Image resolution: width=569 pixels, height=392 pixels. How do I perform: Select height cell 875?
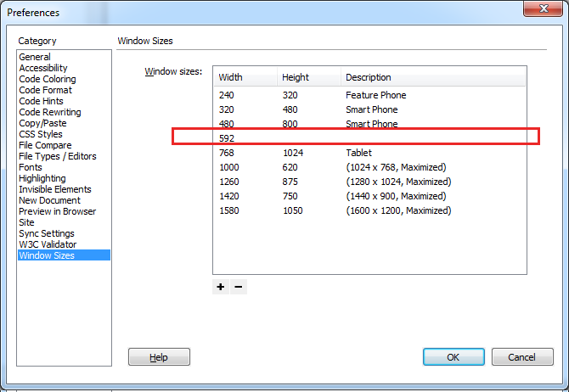290,182
